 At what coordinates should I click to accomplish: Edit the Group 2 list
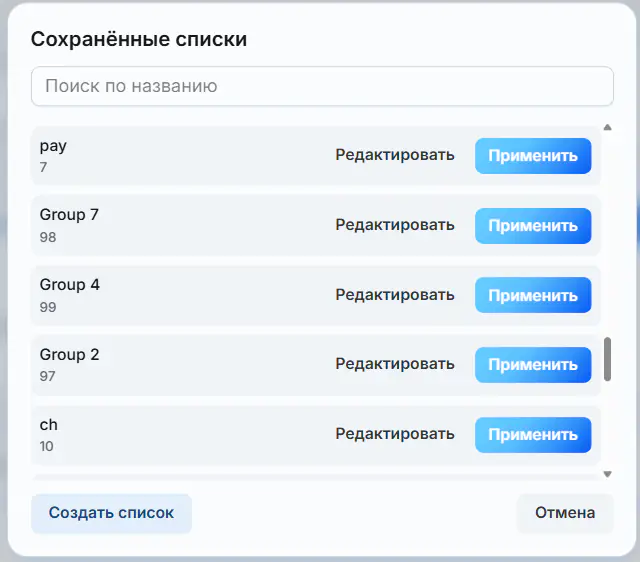[x=395, y=364]
